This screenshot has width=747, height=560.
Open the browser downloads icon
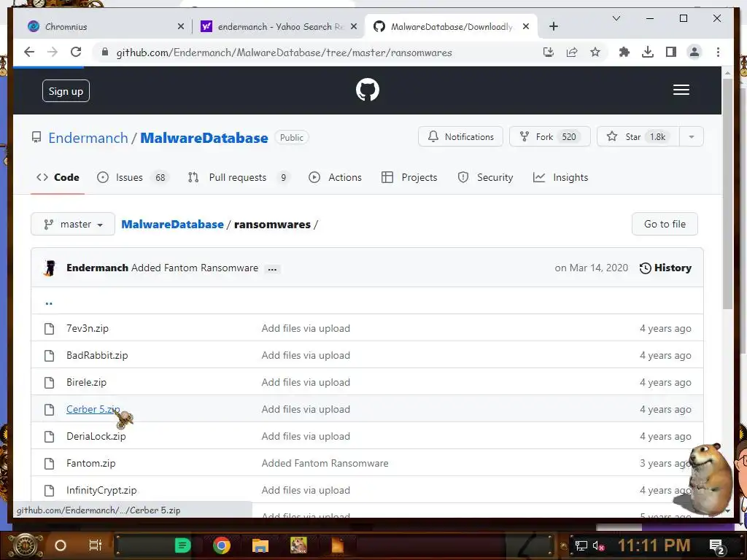tap(648, 52)
